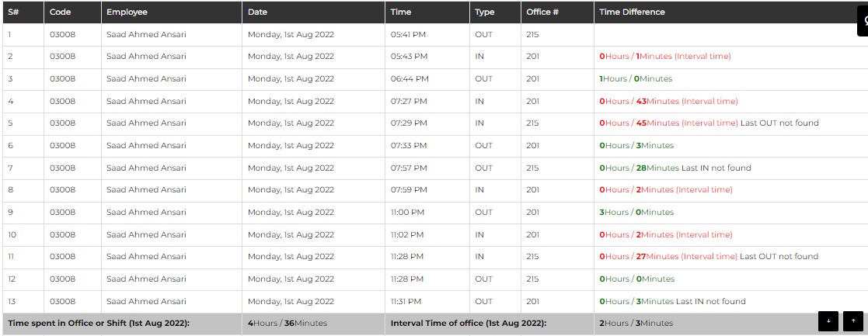Click the 11:00 PM time entry
Viewport: 868px width, 336px height.
407,213
